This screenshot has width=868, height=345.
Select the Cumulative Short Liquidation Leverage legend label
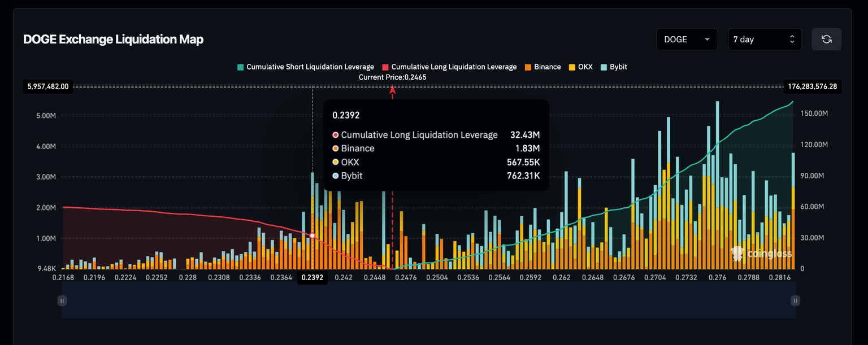tap(310, 67)
